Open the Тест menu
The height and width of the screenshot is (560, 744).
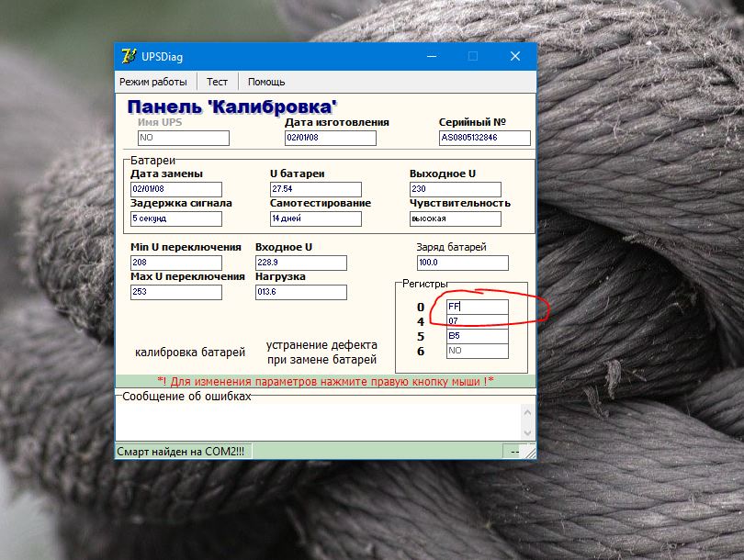tap(217, 82)
